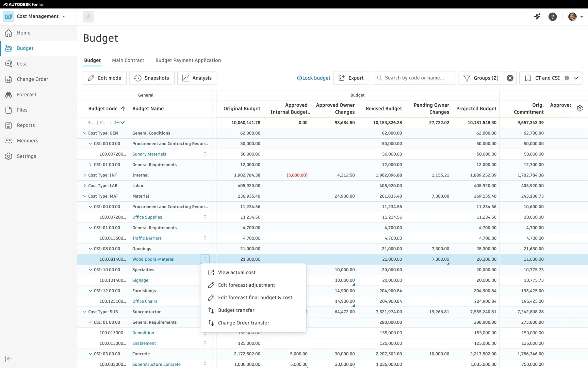Select Edit forecast final budget & cost
Viewport: 588px width, 368px height.
point(254,298)
